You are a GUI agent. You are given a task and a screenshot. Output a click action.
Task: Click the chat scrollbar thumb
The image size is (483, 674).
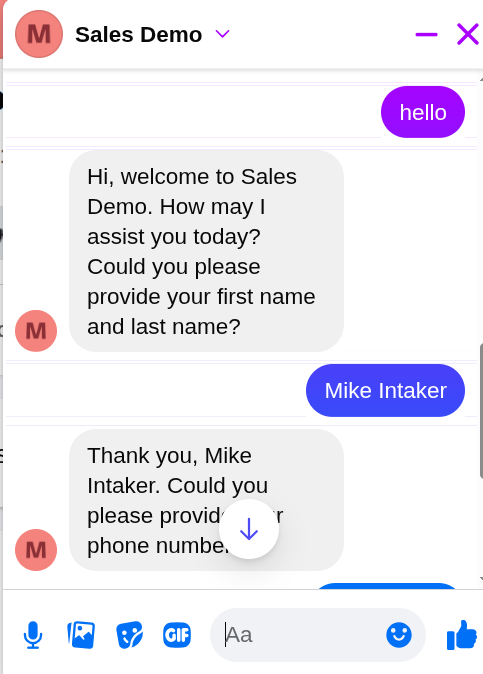click(x=481, y=411)
